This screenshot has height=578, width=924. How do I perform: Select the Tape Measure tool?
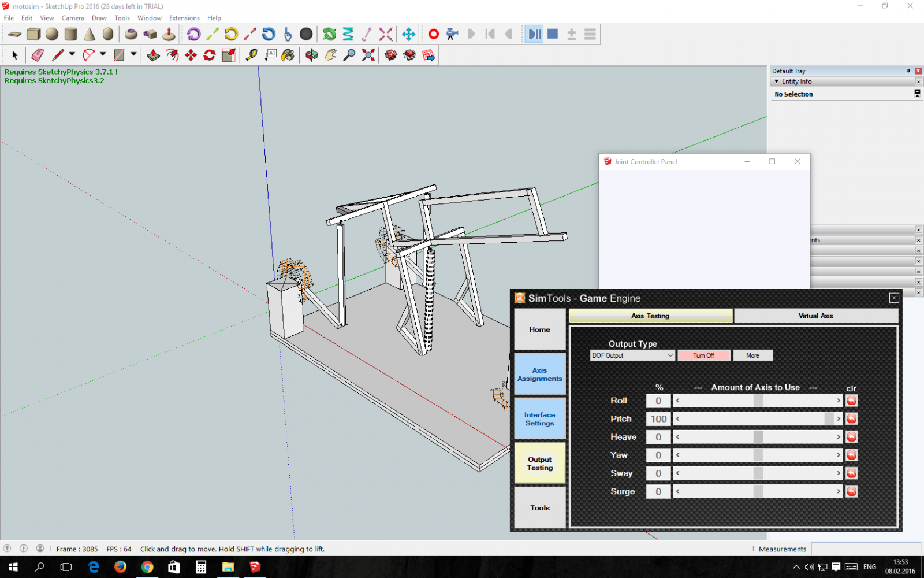pyautogui.click(x=251, y=55)
